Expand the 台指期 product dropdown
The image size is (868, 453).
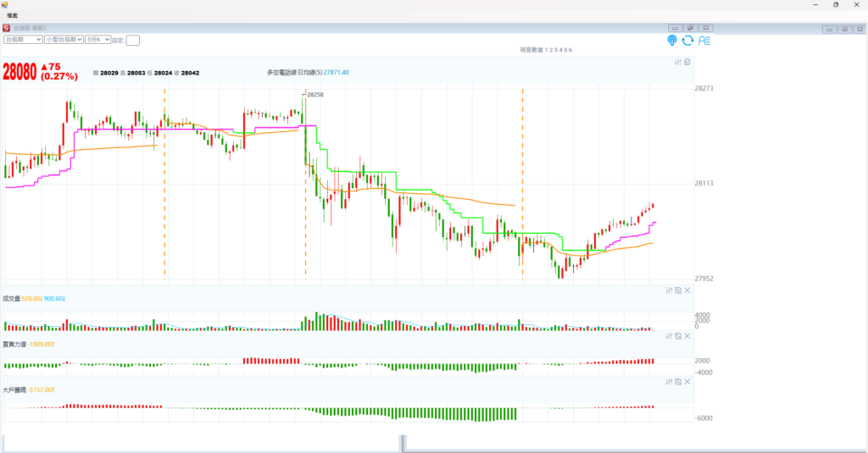point(23,39)
